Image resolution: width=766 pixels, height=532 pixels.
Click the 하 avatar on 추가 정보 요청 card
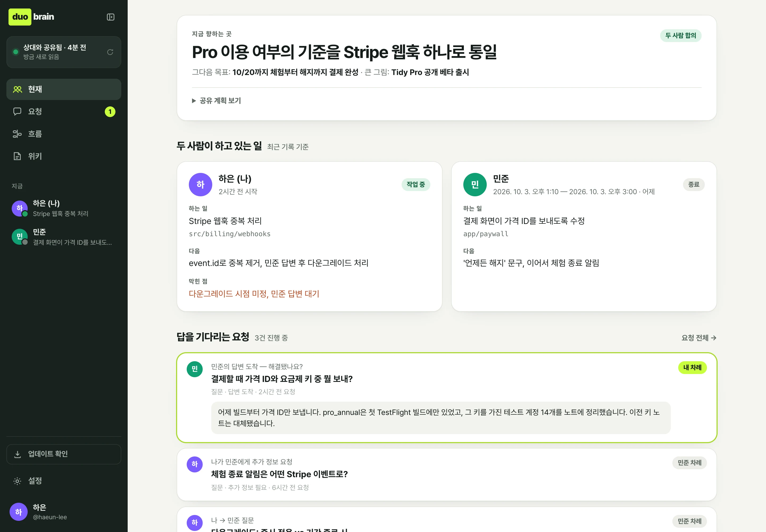tap(195, 465)
